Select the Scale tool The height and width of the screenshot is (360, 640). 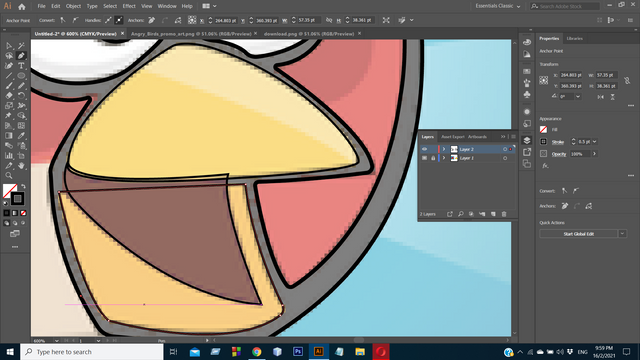[x=9, y=106]
